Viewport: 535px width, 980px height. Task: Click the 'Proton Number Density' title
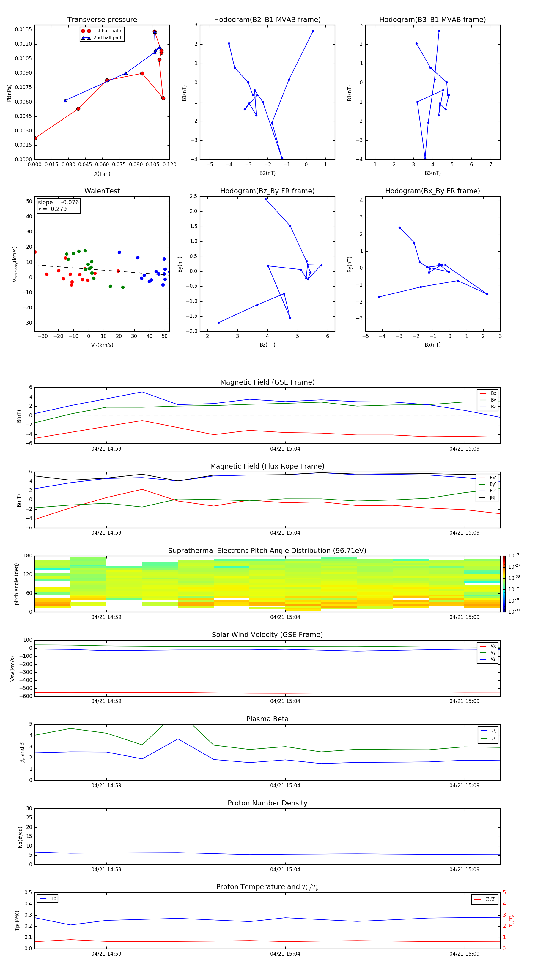(267, 803)
